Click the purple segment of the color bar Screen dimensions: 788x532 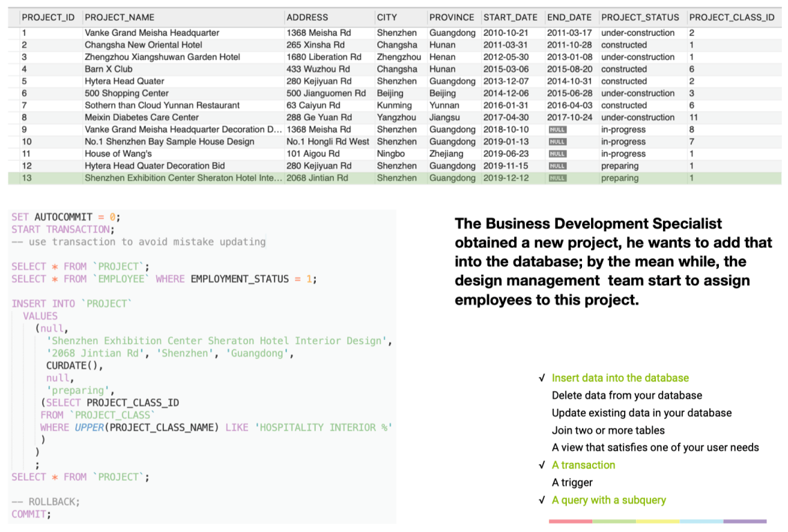744,521
